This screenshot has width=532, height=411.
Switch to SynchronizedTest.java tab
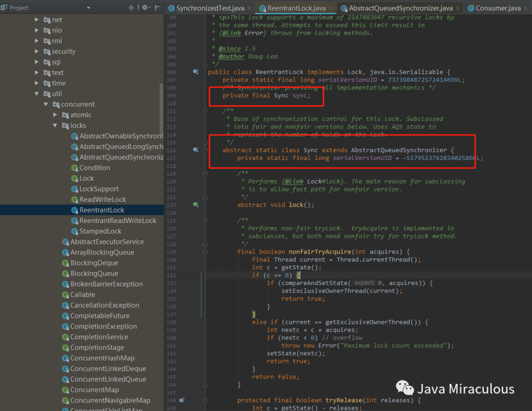pyautogui.click(x=210, y=8)
